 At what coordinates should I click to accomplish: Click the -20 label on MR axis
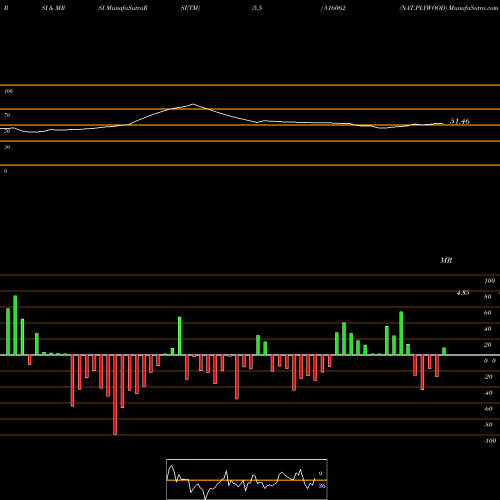[488, 377]
